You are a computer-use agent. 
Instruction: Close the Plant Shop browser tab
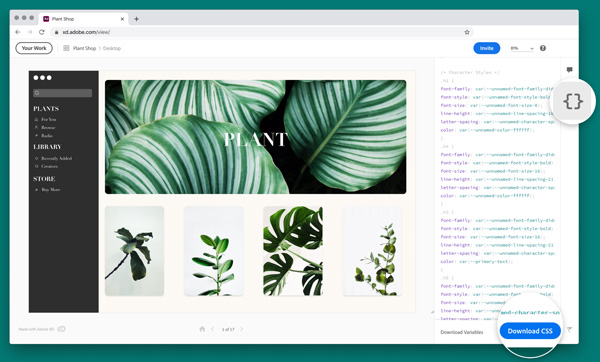(122, 19)
